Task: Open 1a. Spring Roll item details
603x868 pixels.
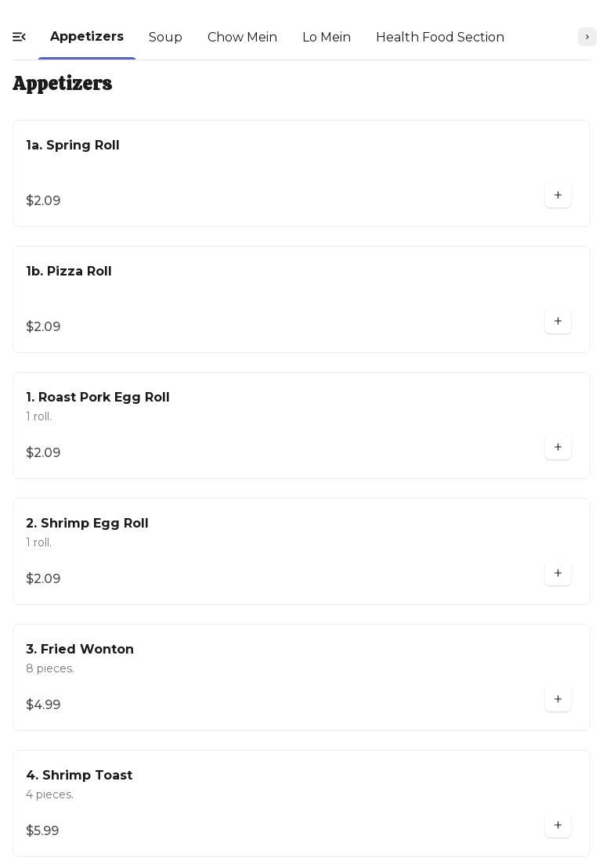Action: point(73,146)
